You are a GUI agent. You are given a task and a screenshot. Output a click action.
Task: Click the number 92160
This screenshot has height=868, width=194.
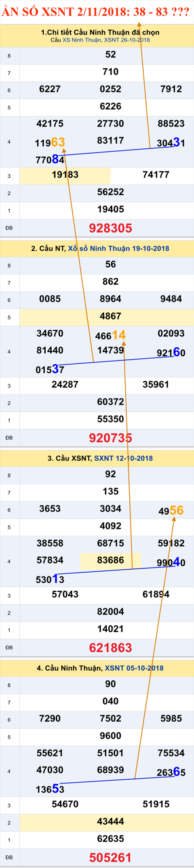tap(171, 353)
